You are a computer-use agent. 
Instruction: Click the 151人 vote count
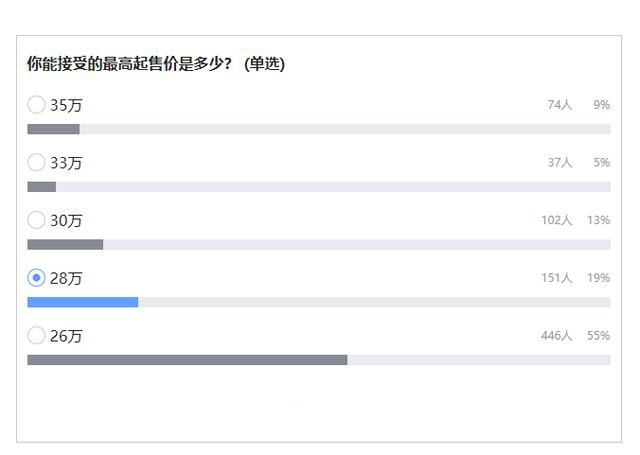pos(556,278)
